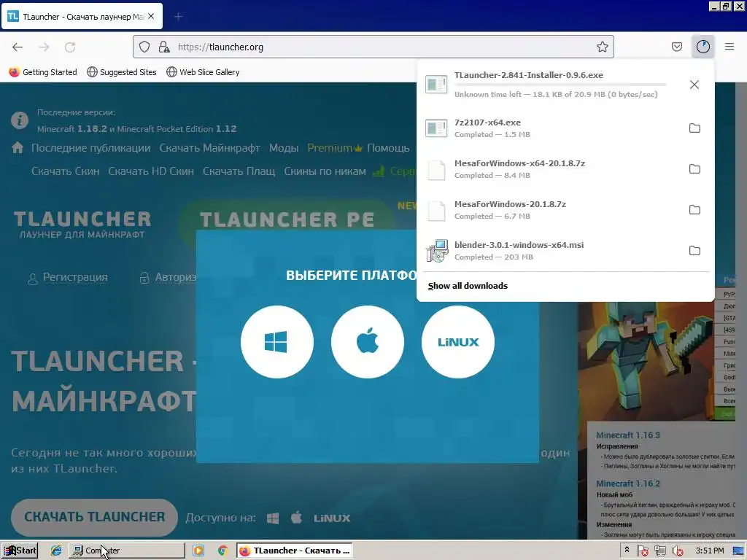Choose the Linux platform circle
Image resolution: width=747 pixels, height=560 pixels.
coord(458,342)
